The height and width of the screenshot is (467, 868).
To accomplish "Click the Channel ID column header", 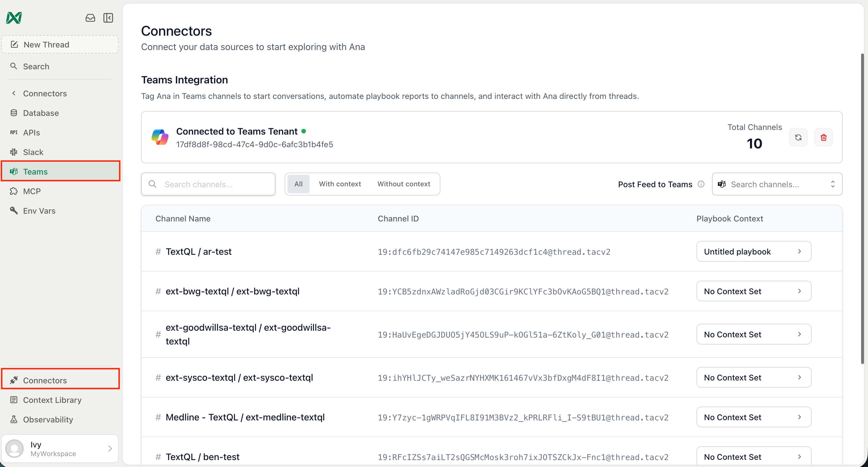I will pyautogui.click(x=398, y=219).
